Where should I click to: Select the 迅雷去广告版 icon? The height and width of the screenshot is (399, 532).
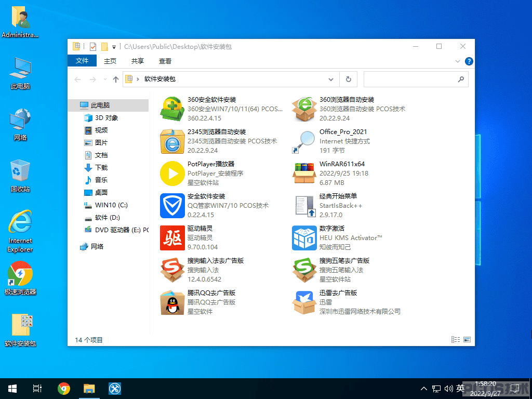pos(304,302)
